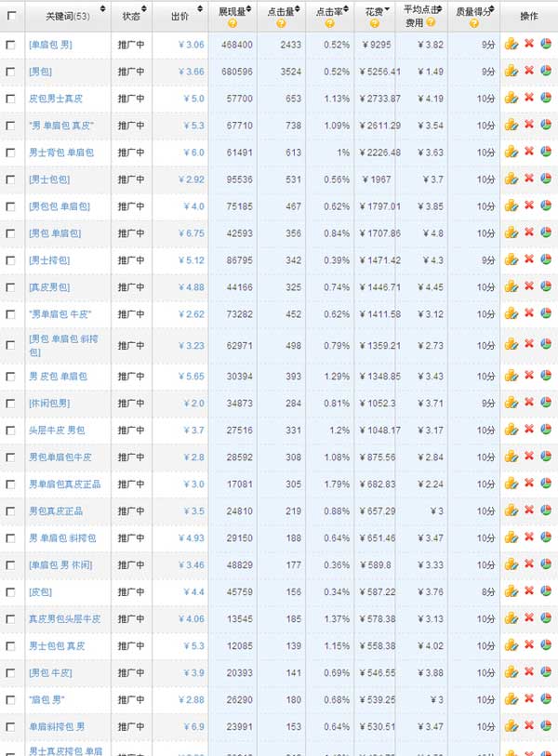Edit bid icon for [男包 单肩包] row
Screen dimensions: 558x756
pos(511,233)
